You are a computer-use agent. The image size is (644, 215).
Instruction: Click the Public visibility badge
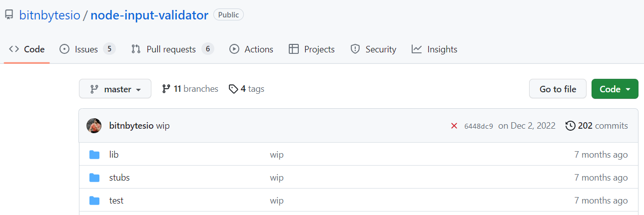coord(228,15)
